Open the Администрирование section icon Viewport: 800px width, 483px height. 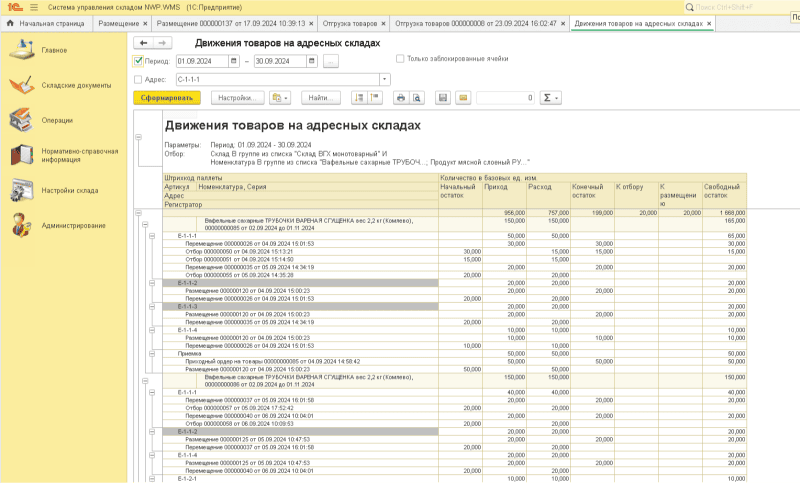(22, 225)
